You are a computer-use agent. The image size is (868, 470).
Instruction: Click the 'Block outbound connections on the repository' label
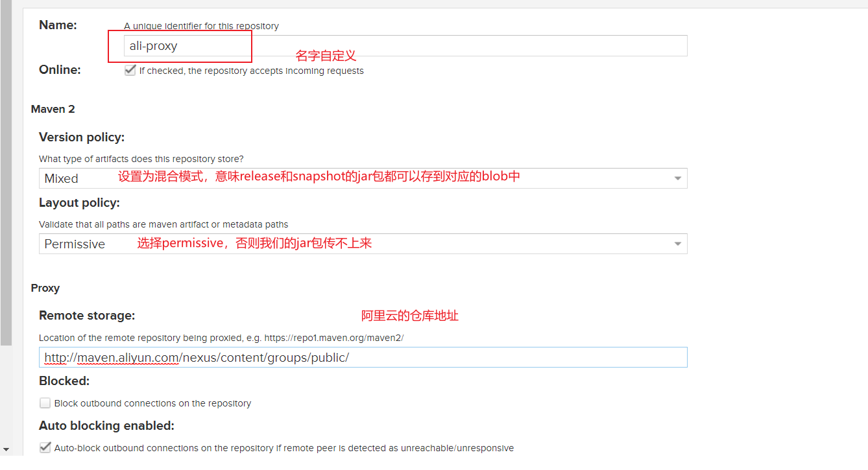click(152, 403)
